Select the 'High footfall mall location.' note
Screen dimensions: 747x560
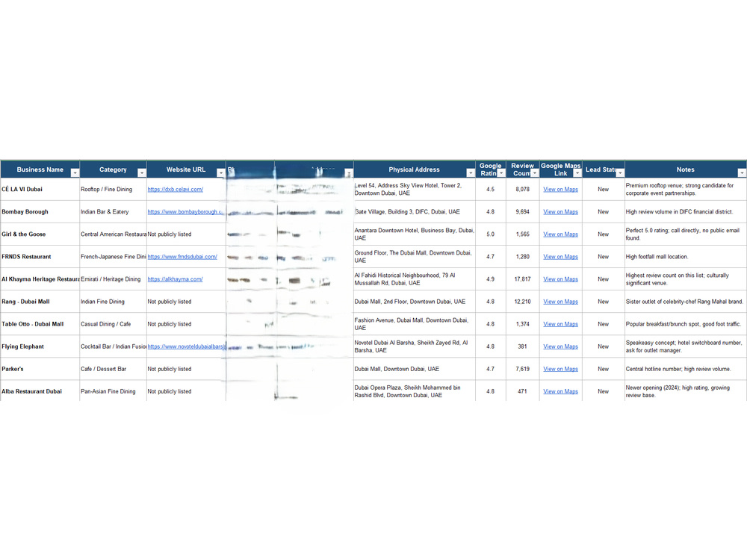tap(686, 257)
